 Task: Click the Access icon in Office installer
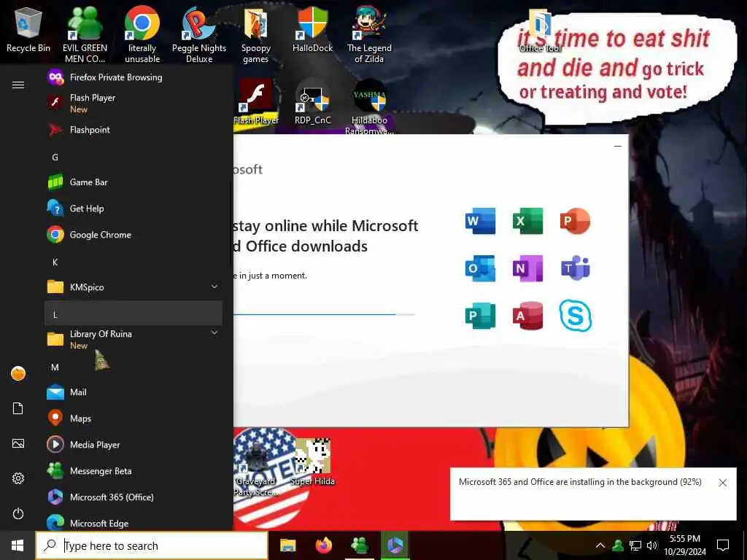point(527,315)
